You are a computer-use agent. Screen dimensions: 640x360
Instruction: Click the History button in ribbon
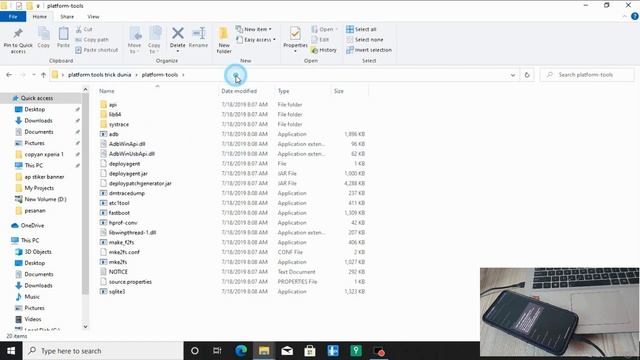click(x=324, y=50)
